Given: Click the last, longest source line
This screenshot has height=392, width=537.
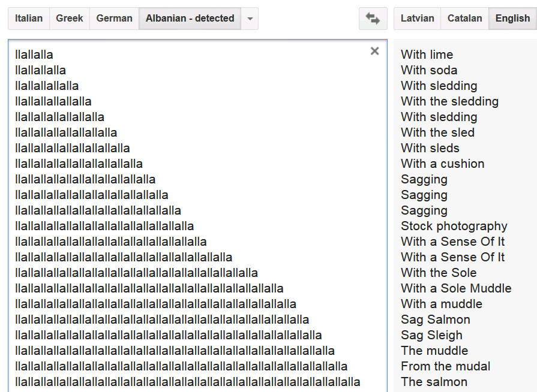Looking at the screenshot, I should pos(188,382).
